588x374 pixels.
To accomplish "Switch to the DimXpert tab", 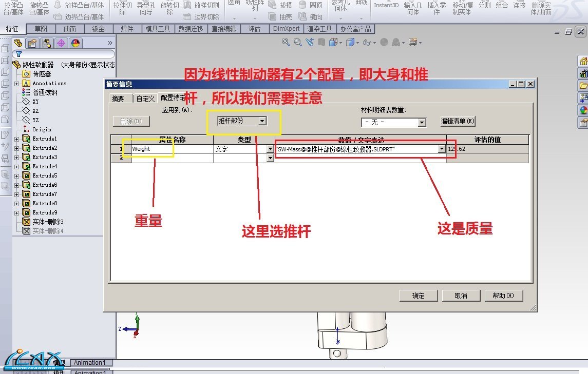I will pos(287,29).
